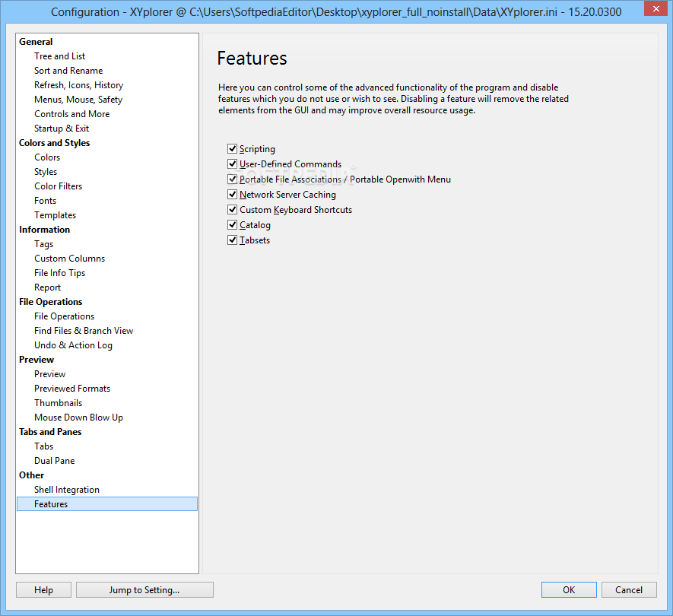The width and height of the screenshot is (673, 616).
Task: Open Startup & Exit settings
Action: click(x=62, y=129)
